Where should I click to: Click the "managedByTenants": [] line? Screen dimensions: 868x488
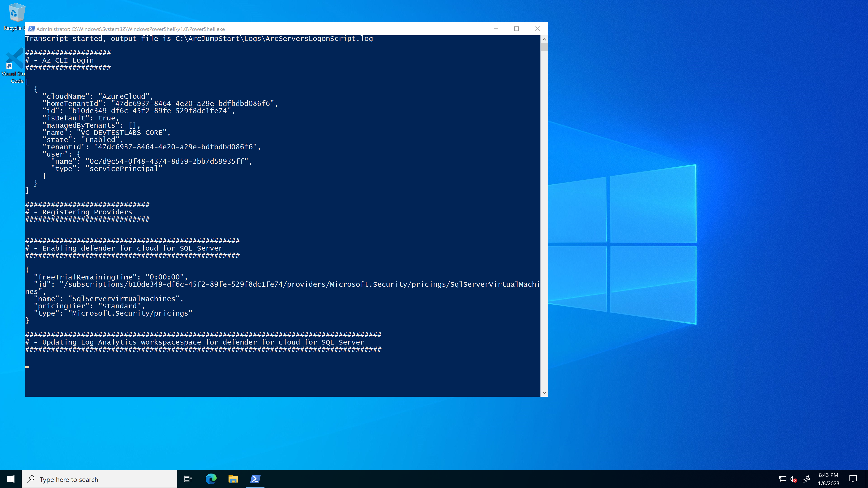click(91, 125)
